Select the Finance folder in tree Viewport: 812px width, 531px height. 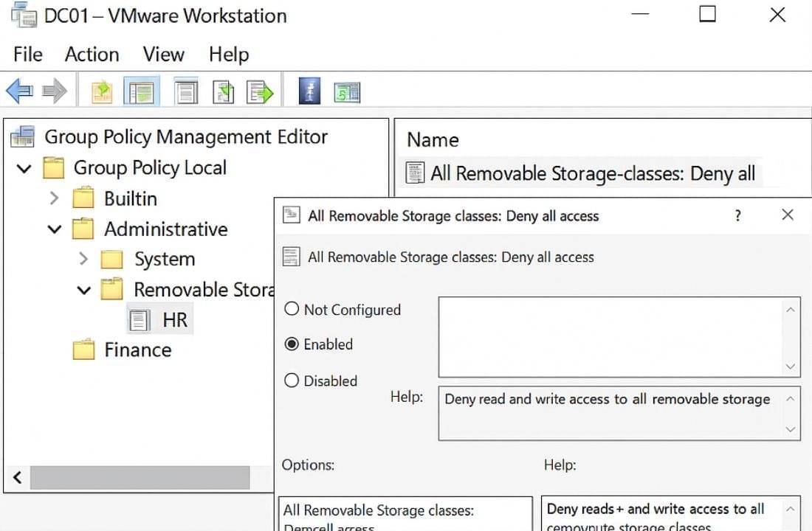point(137,350)
